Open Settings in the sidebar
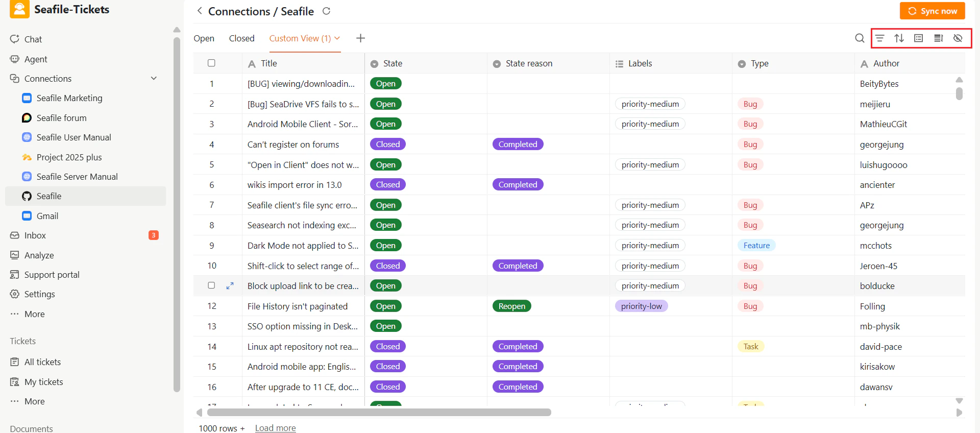The height and width of the screenshot is (433, 980). 39,294
